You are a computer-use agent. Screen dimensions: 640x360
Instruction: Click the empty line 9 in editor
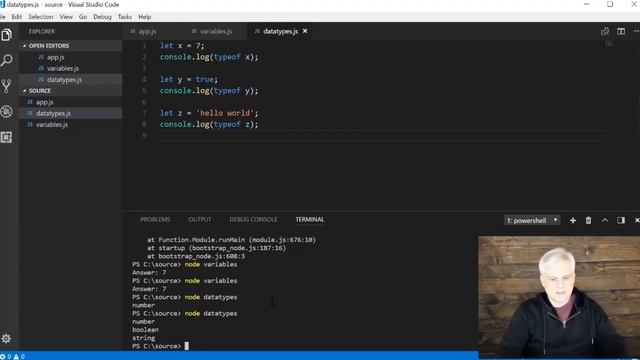click(x=383, y=136)
